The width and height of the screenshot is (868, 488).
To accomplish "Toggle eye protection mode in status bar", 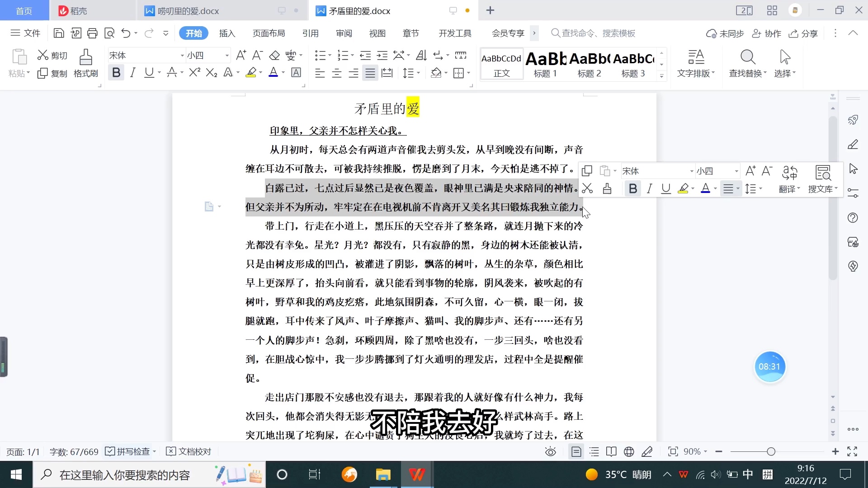I will pyautogui.click(x=551, y=451).
